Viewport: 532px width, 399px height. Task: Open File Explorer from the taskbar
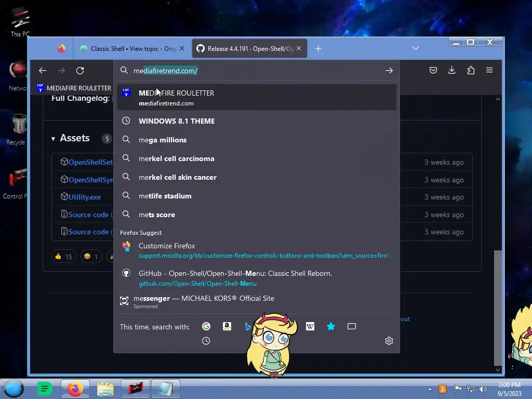pyautogui.click(x=105, y=389)
